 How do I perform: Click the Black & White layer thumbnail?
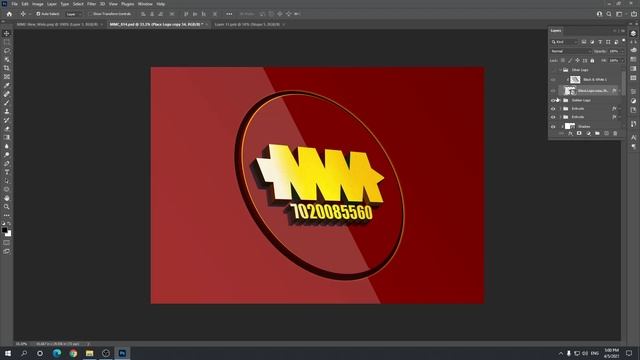pyautogui.click(x=575, y=80)
